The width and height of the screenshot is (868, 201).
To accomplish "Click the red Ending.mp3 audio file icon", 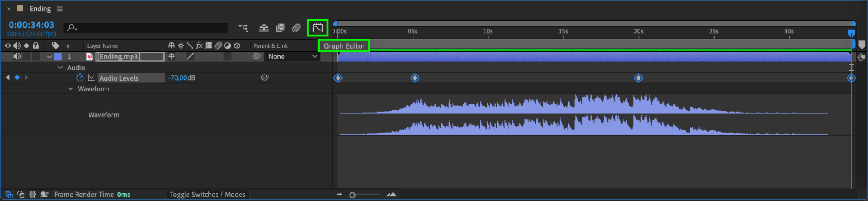I will [89, 56].
